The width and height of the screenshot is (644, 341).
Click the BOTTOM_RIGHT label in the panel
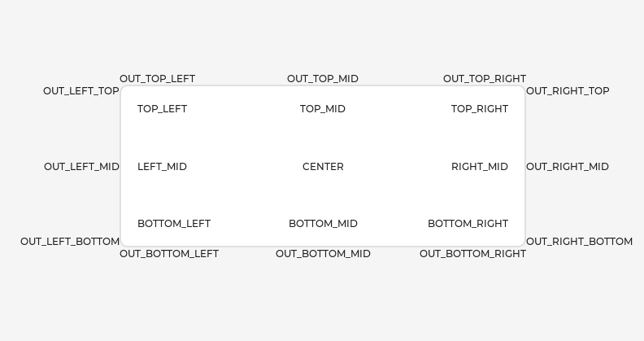tap(468, 224)
